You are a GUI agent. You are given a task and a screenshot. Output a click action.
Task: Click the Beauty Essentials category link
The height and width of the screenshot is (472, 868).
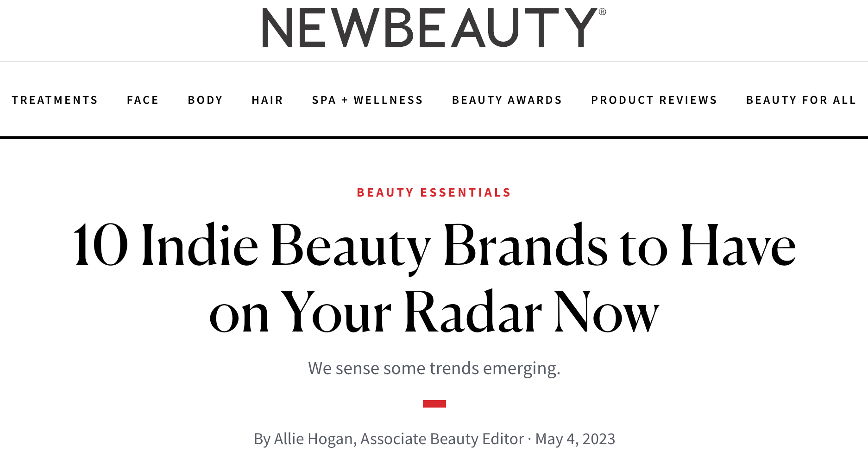(x=434, y=192)
